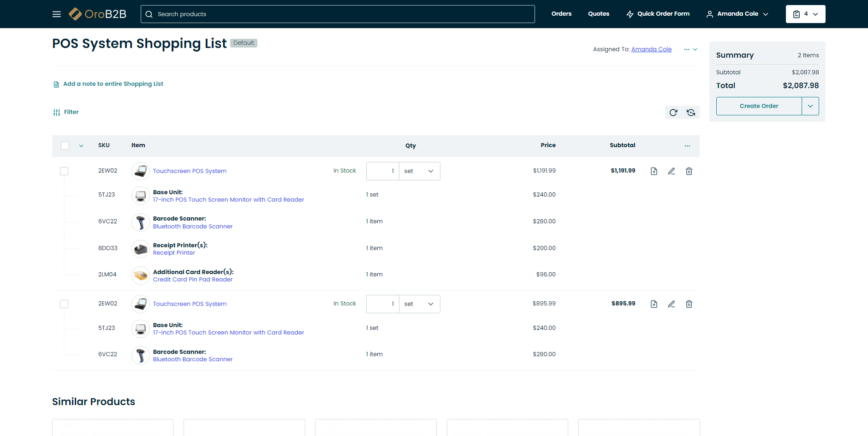
Task: Open the shopping lists dropdown showing 4
Action: [805, 14]
